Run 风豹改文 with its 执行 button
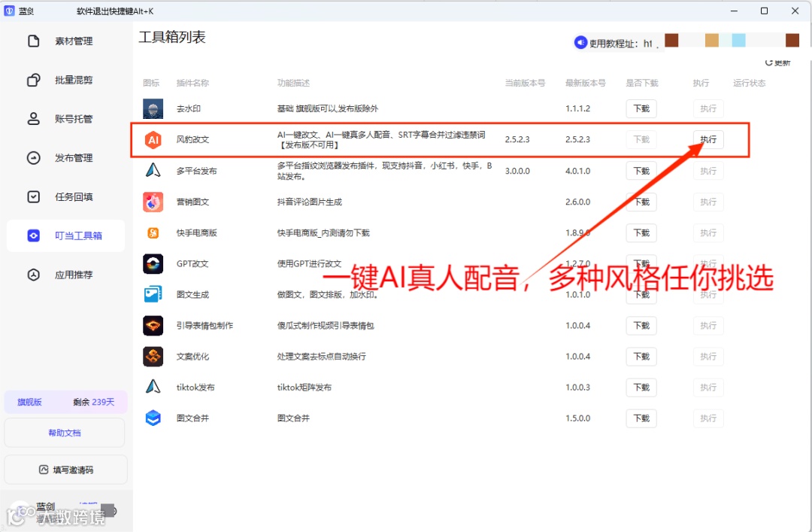This screenshot has height=532, width=812. (x=708, y=139)
